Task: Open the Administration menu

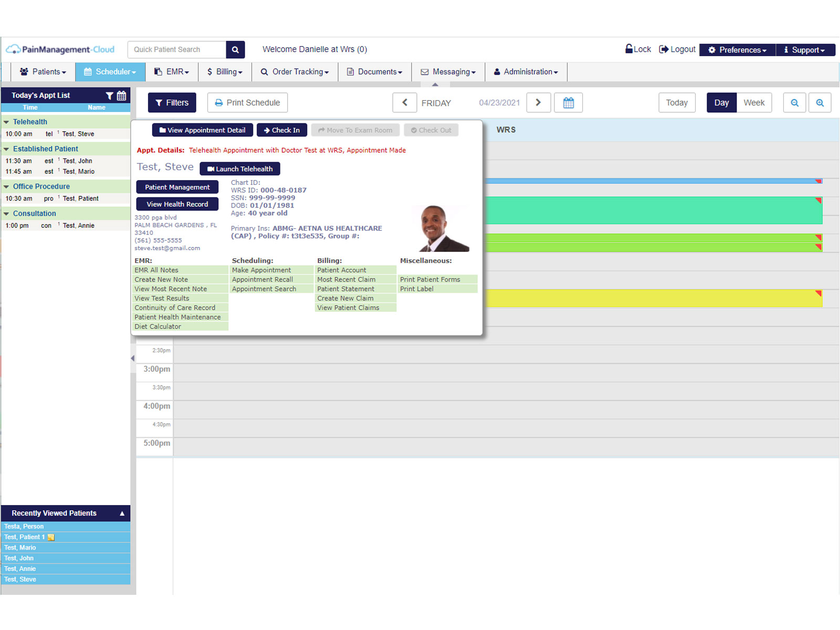Action: (526, 72)
